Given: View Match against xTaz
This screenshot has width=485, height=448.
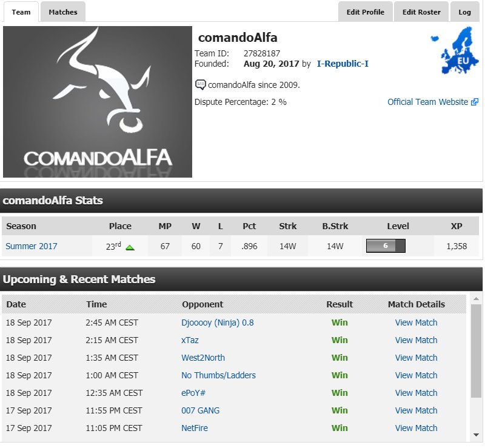Looking at the screenshot, I should (x=416, y=340).
